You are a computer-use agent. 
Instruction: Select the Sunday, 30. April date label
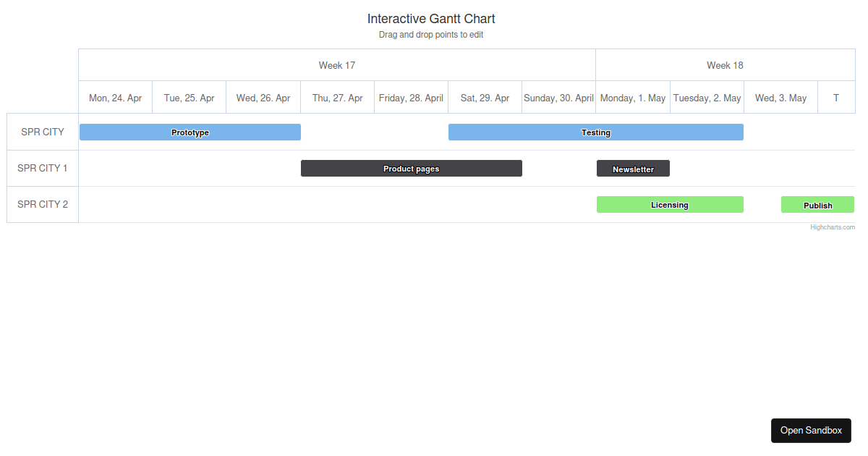558,97
